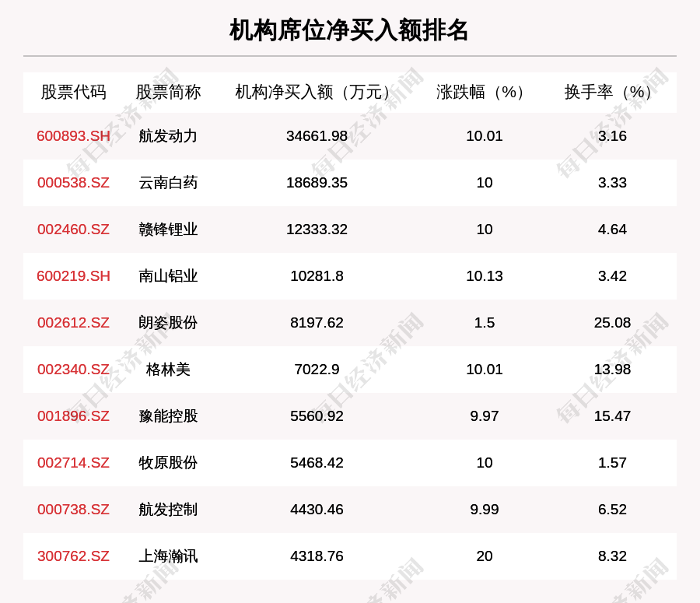The height and width of the screenshot is (603, 700).
Task: Select the stock name 航发动力
Action: pos(168,136)
